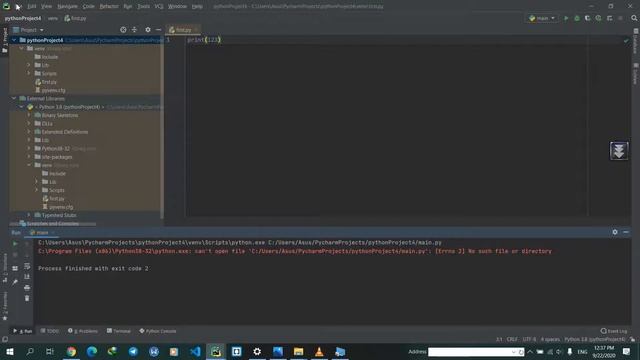Click the Python 3.8 interpreter in status bar
640x360 pixels.
point(594,339)
